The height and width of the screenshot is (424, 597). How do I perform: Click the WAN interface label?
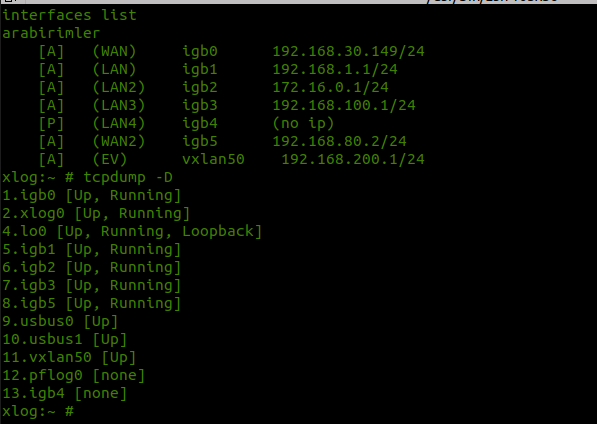[x=114, y=51]
